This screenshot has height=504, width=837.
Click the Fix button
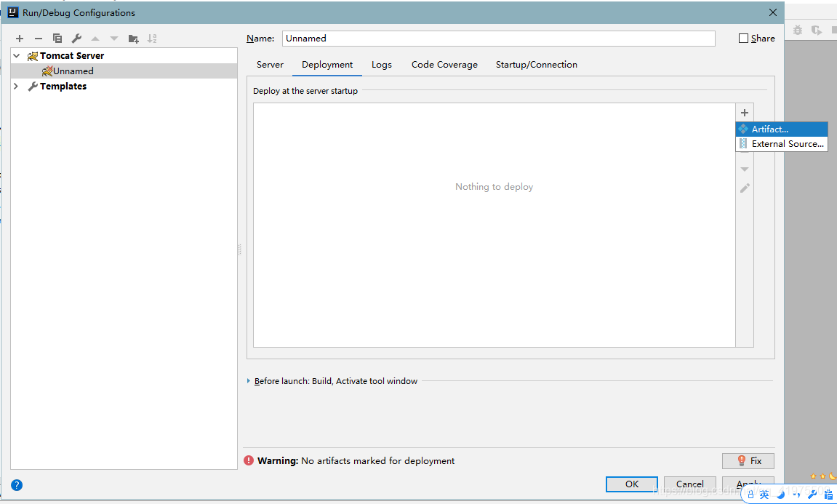coord(748,461)
